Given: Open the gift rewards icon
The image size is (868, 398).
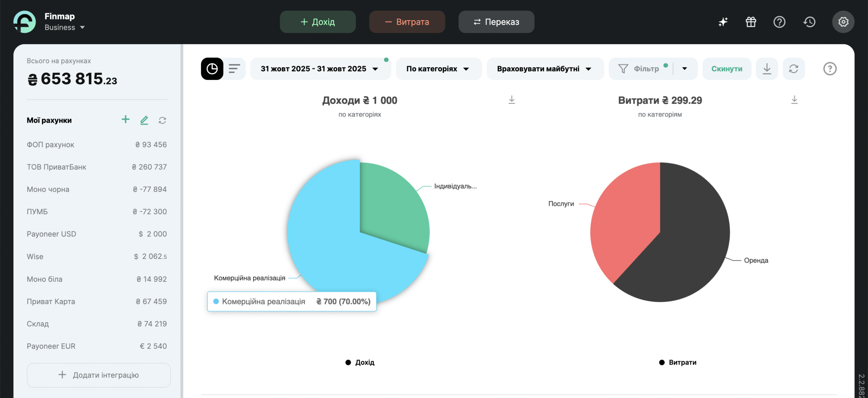Looking at the screenshot, I should (751, 22).
